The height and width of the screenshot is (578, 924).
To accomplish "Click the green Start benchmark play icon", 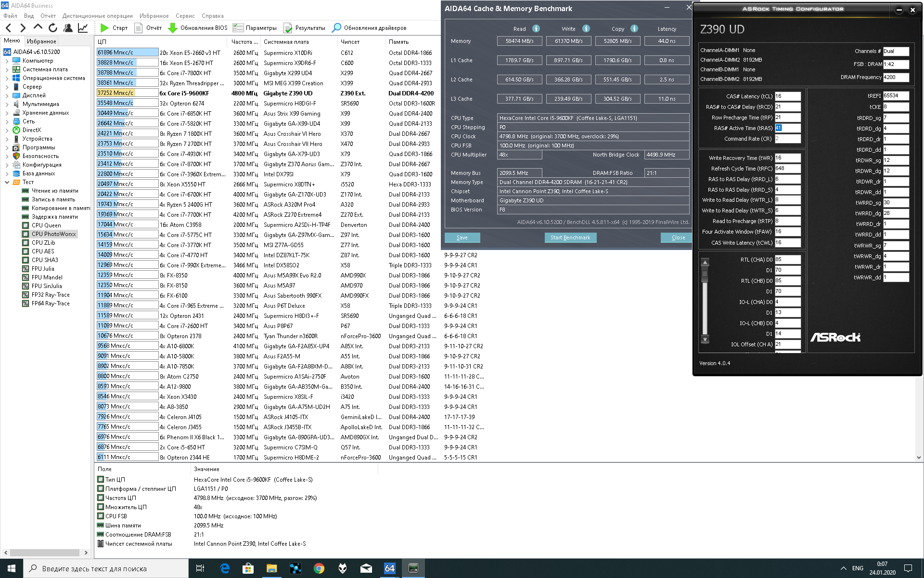I will coord(104,28).
